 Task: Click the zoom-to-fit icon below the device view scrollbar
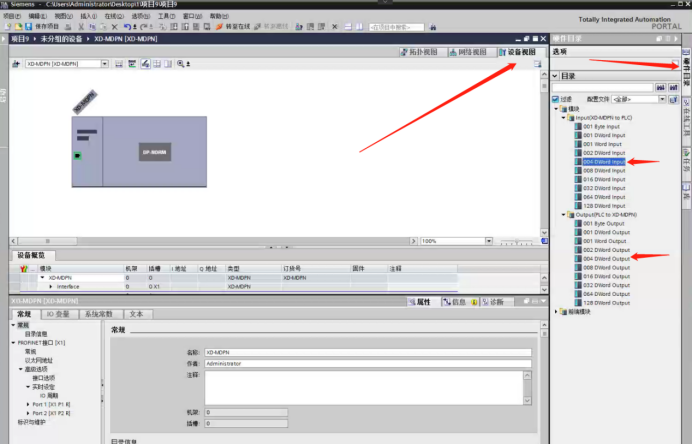coord(545,241)
